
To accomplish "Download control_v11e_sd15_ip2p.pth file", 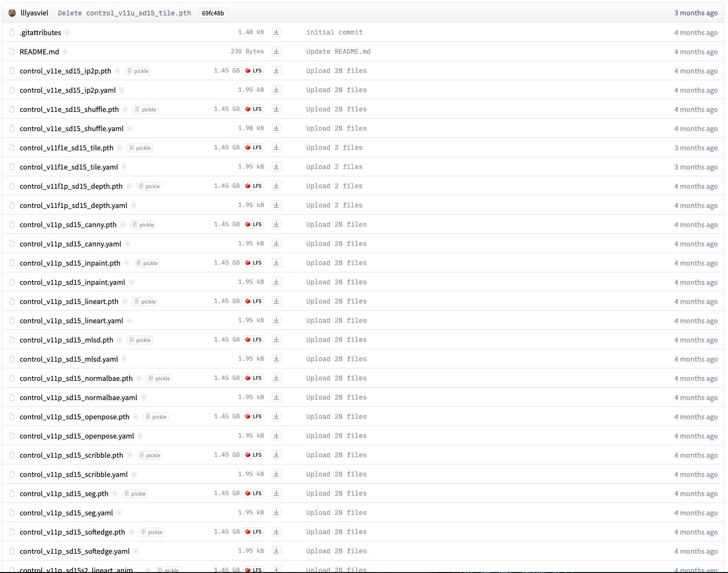I will pos(276,71).
